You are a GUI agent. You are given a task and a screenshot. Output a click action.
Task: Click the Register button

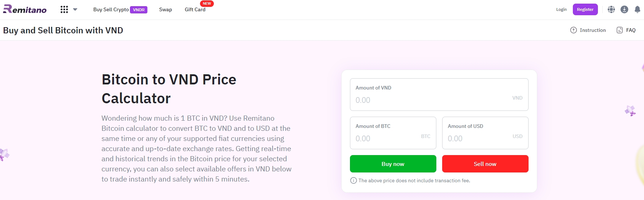coord(585,9)
